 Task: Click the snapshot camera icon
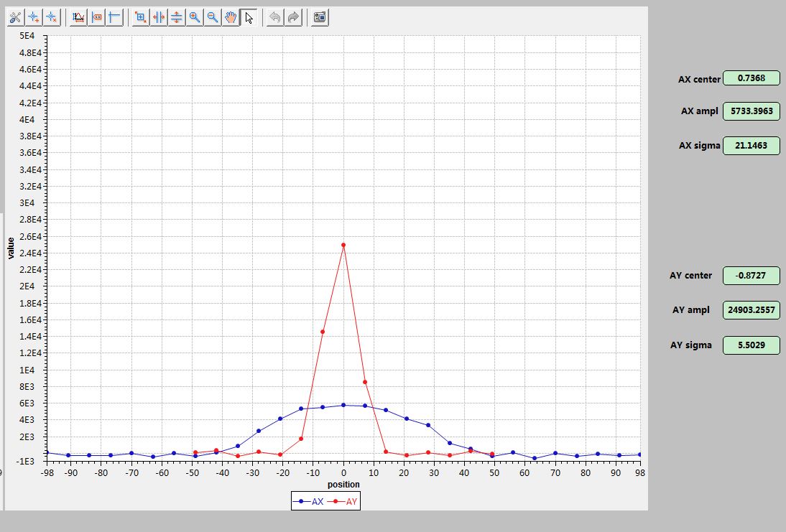tap(320, 17)
